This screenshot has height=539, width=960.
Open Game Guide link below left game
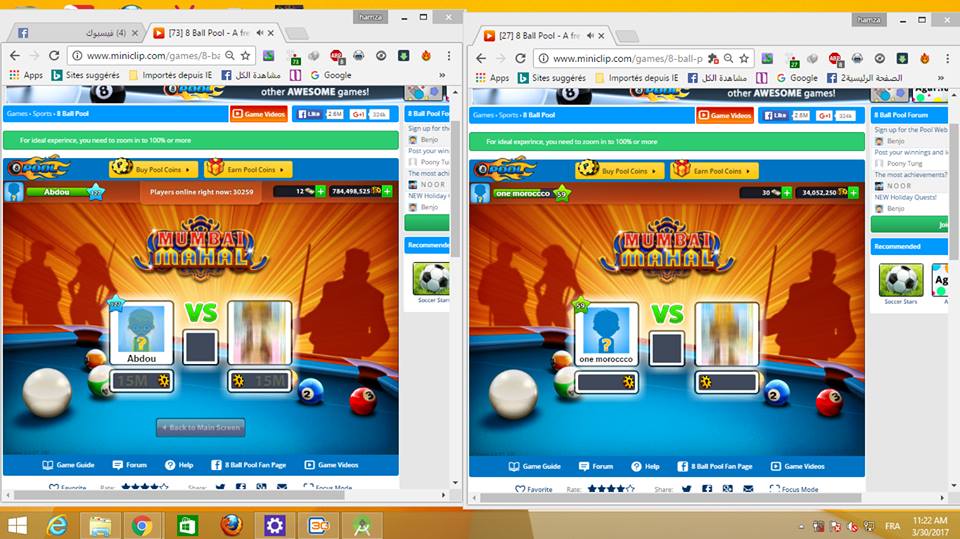[x=68, y=465]
